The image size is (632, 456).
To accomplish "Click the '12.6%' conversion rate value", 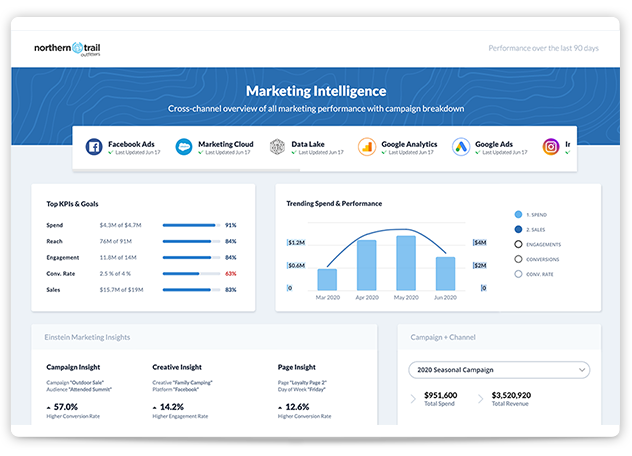I will 297,407.
